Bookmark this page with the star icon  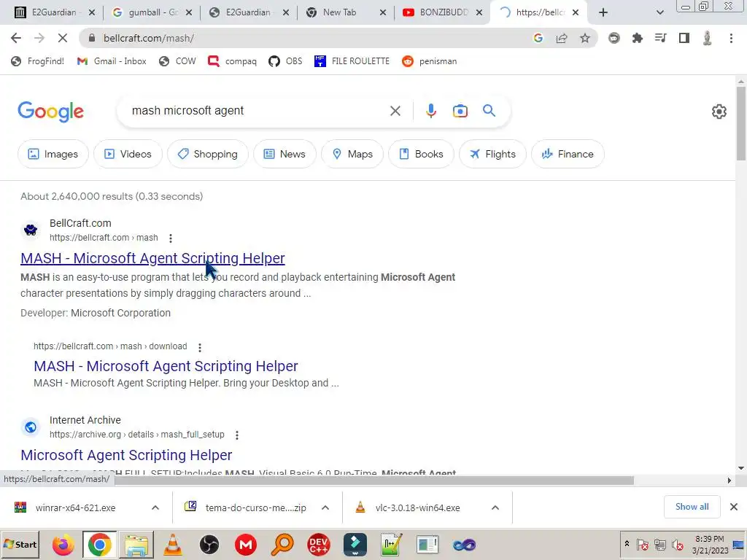(585, 38)
